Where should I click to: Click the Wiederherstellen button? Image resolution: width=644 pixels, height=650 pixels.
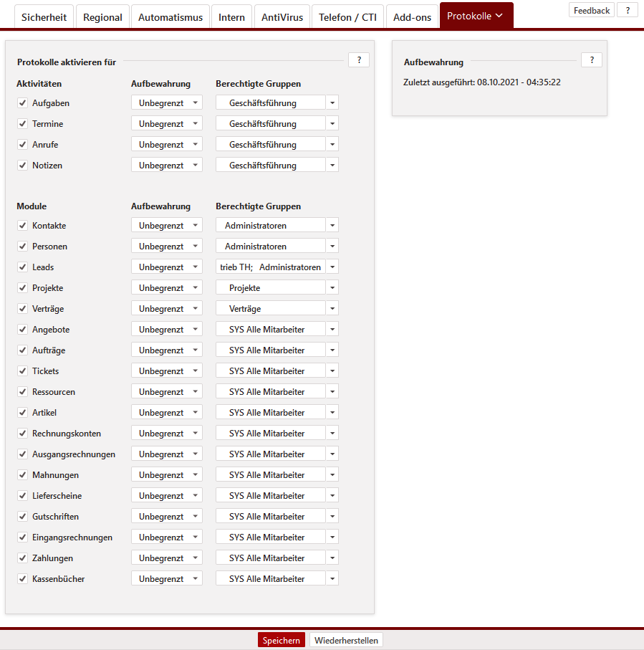point(347,640)
